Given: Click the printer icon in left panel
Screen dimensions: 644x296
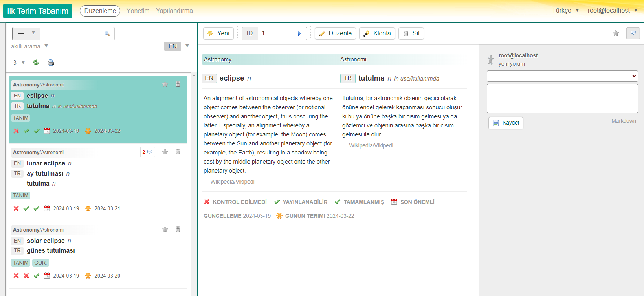Looking at the screenshot, I should 51,63.
